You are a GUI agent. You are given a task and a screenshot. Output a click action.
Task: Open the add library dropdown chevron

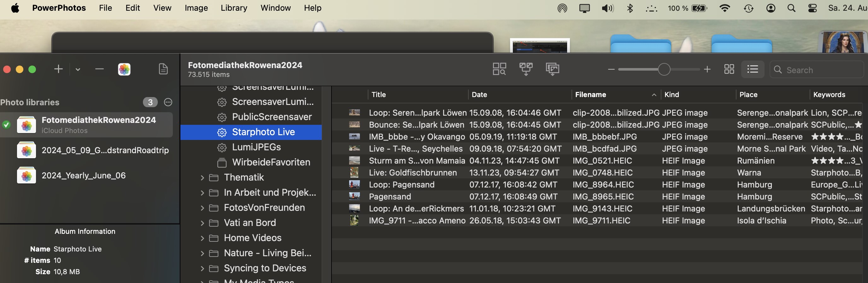pyautogui.click(x=78, y=70)
